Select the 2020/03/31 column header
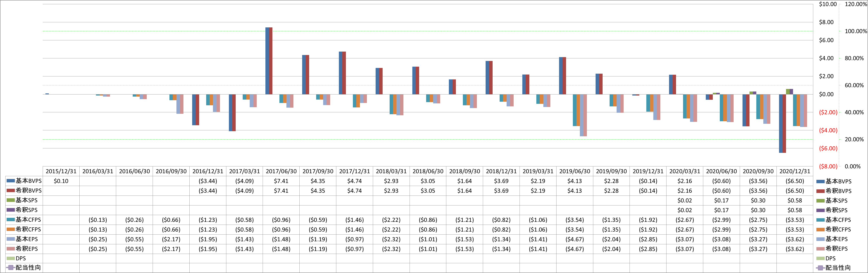Screen dimensions: 868x273 (685, 171)
